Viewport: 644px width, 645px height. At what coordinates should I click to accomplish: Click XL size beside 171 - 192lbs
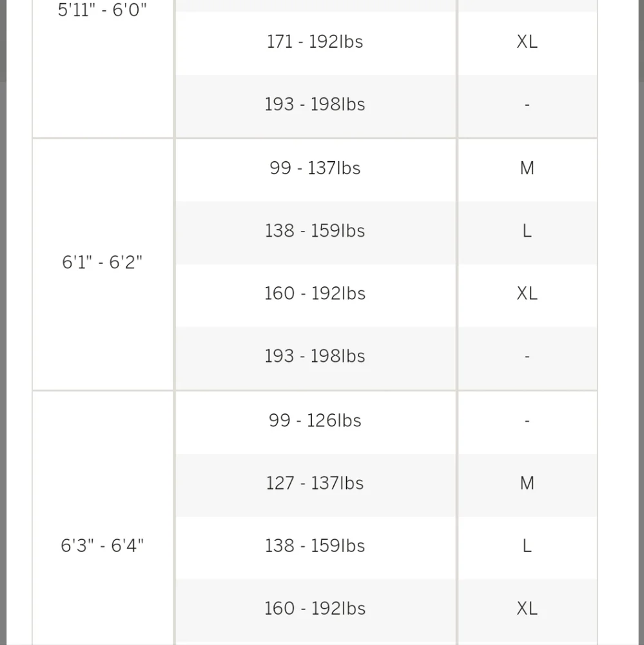(x=527, y=42)
